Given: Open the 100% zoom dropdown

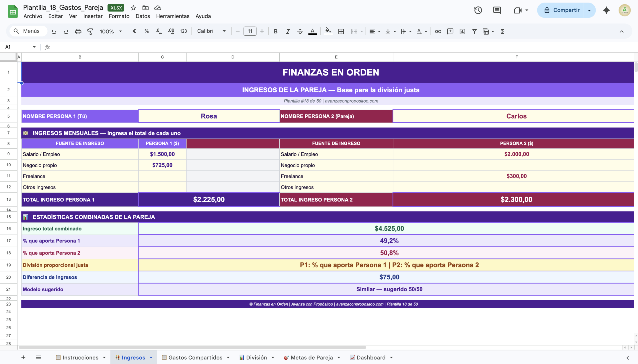Looking at the screenshot, I should (111, 32).
